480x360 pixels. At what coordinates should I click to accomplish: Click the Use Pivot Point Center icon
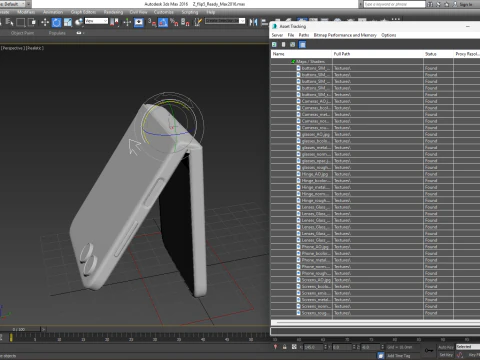click(114, 22)
